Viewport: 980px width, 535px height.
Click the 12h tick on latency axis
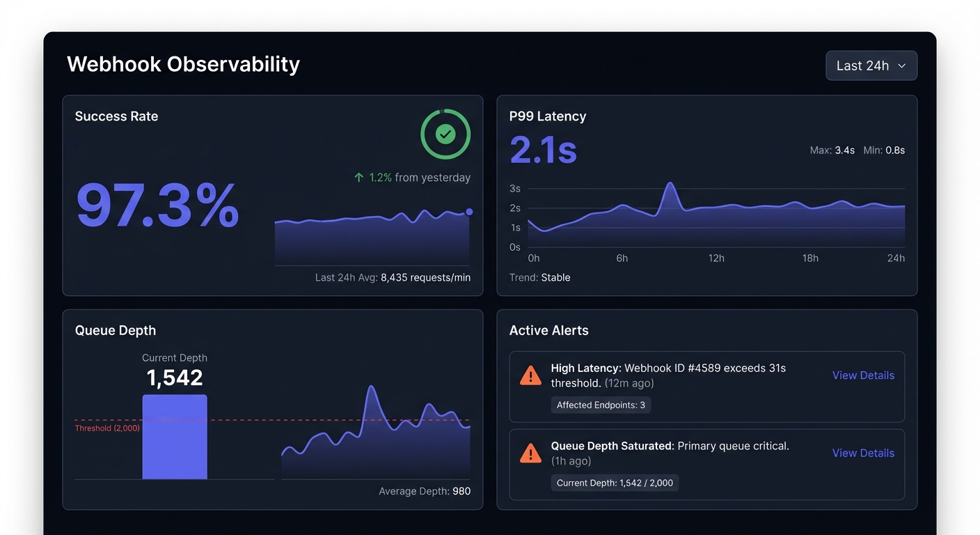pos(716,258)
